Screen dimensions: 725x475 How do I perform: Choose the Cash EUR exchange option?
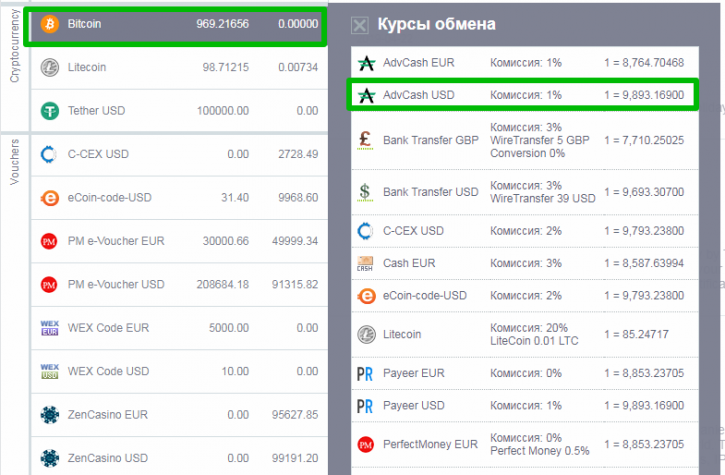(525, 263)
